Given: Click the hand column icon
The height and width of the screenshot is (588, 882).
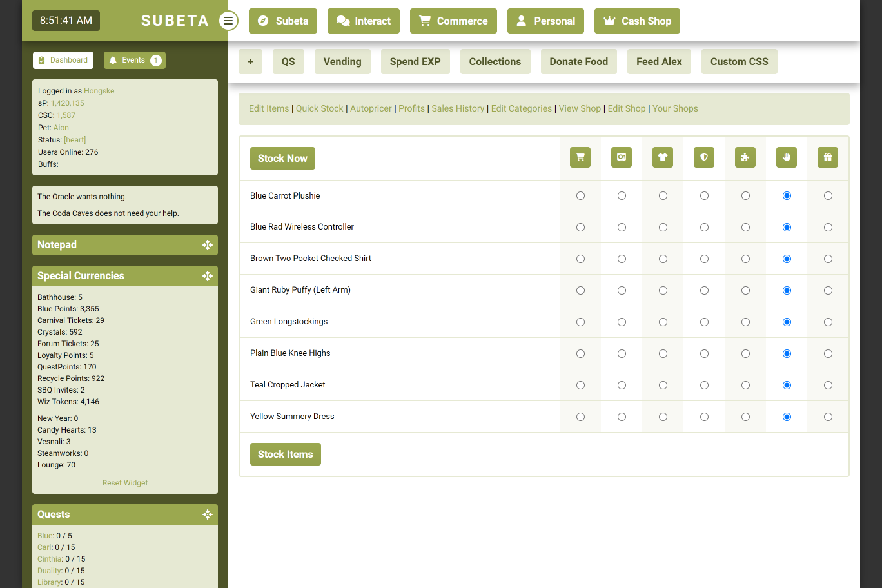Looking at the screenshot, I should [787, 157].
